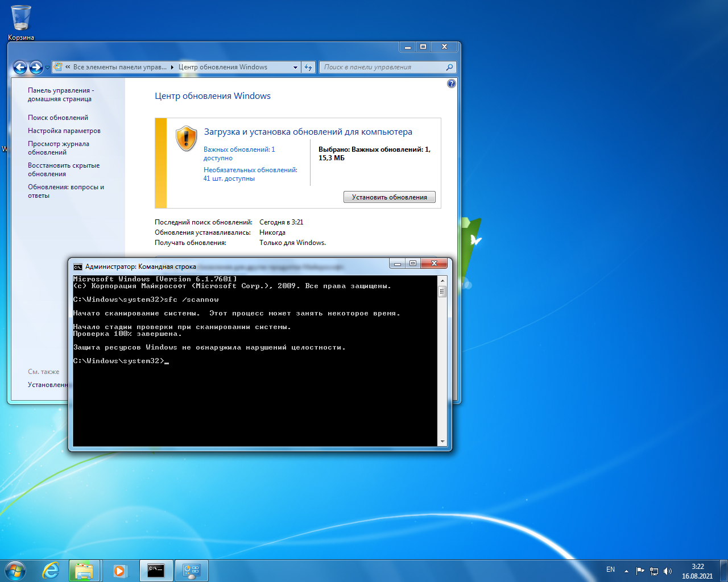Click the command prompt scroll down arrow
This screenshot has height=582, width=728.
point(442,442)
